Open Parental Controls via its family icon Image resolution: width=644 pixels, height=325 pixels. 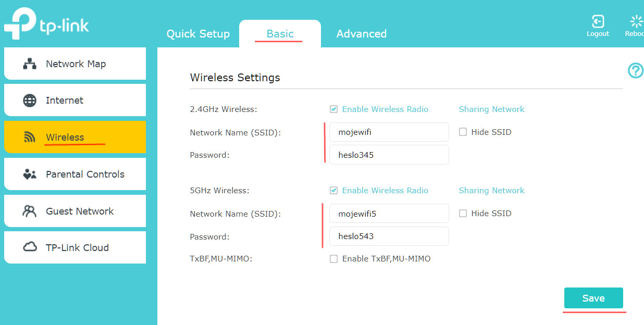pyautogui.click(x=30, y=174)
